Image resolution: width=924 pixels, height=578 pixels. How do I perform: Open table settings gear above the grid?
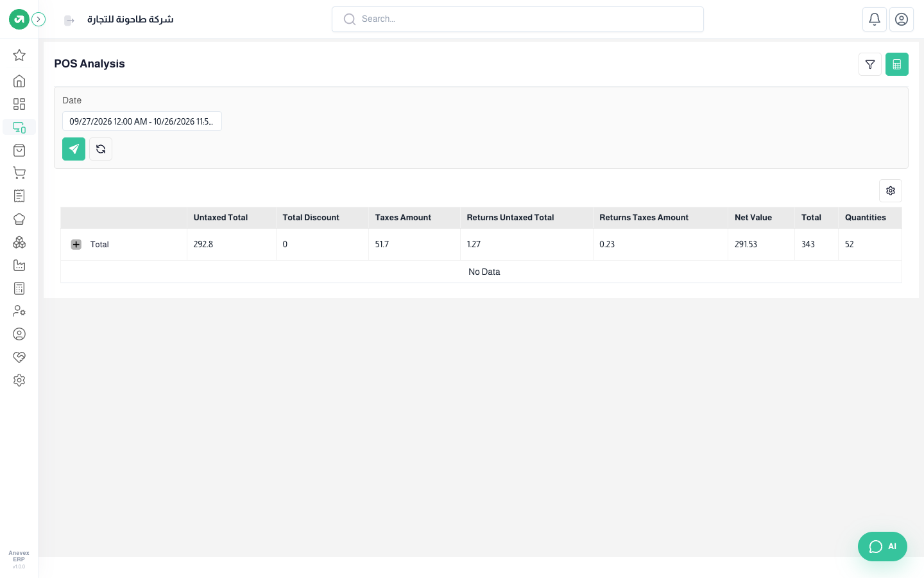click(x=891, y=191)
